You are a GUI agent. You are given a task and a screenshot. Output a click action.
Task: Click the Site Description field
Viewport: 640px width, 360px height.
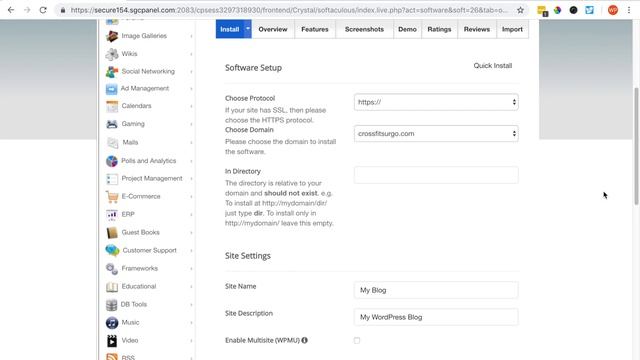(436, 317)
